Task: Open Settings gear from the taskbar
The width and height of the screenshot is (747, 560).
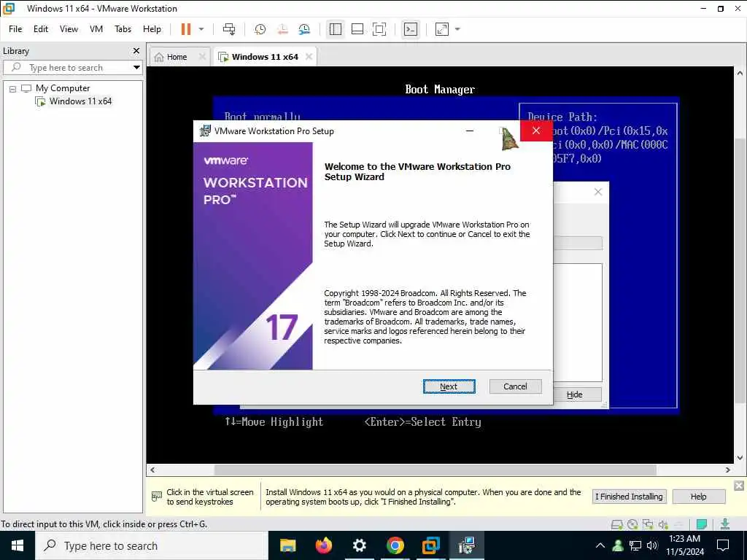Action: (x=359, y=545)
